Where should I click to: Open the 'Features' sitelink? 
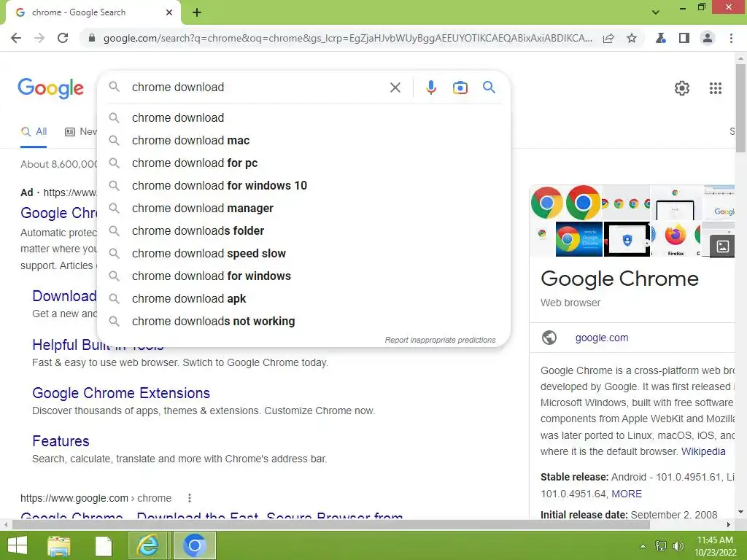(x=61, y=441)
